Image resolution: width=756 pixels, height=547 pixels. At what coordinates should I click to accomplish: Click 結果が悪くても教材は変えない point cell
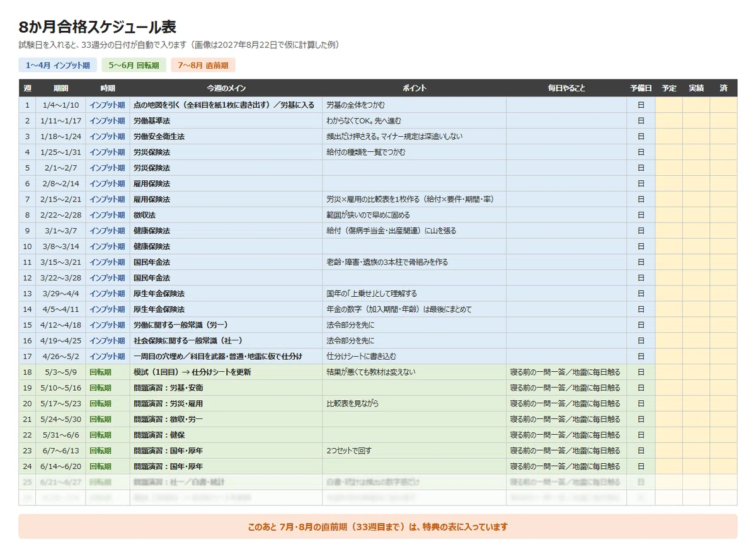(x=415, y=372)
